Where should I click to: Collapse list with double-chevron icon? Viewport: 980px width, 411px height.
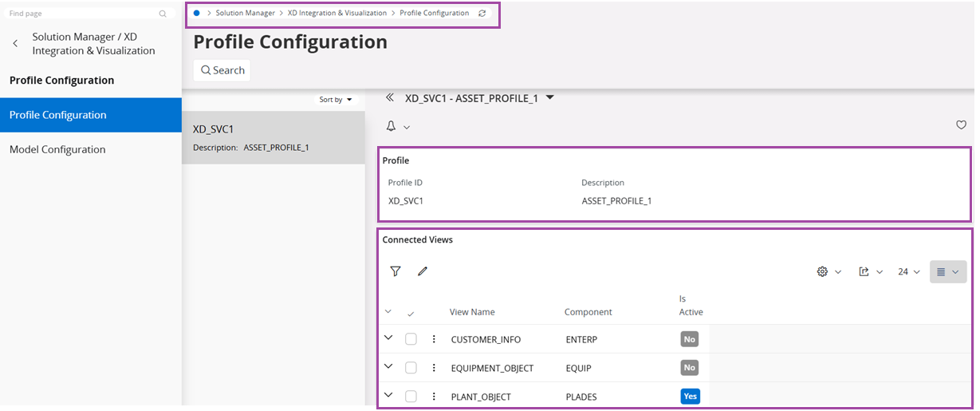(390, 97)
